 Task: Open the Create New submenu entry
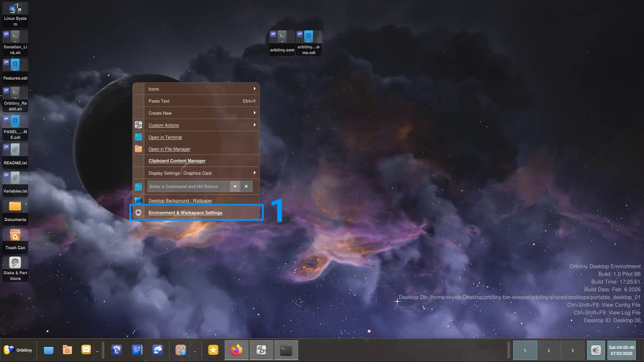201,113
